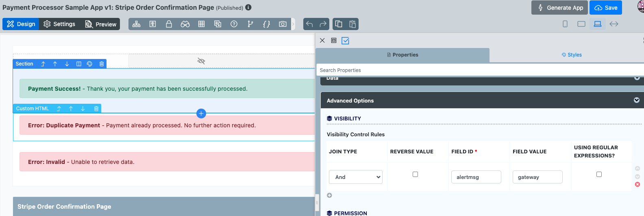
Task: Click the undo arrow
Action: (x=309, y=24)
